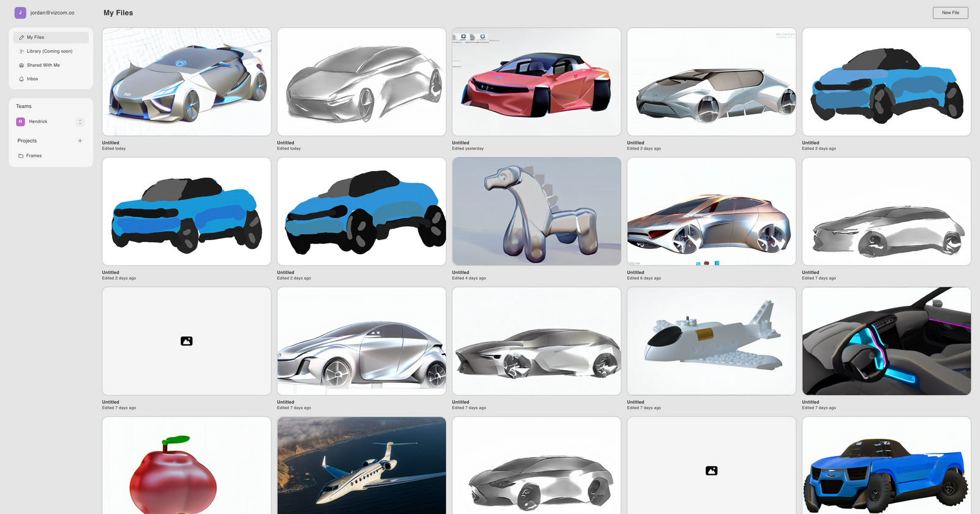Click the Shared With Me person icon
Viewport: 980px width, 514px height.
click(x=21, y=65)
